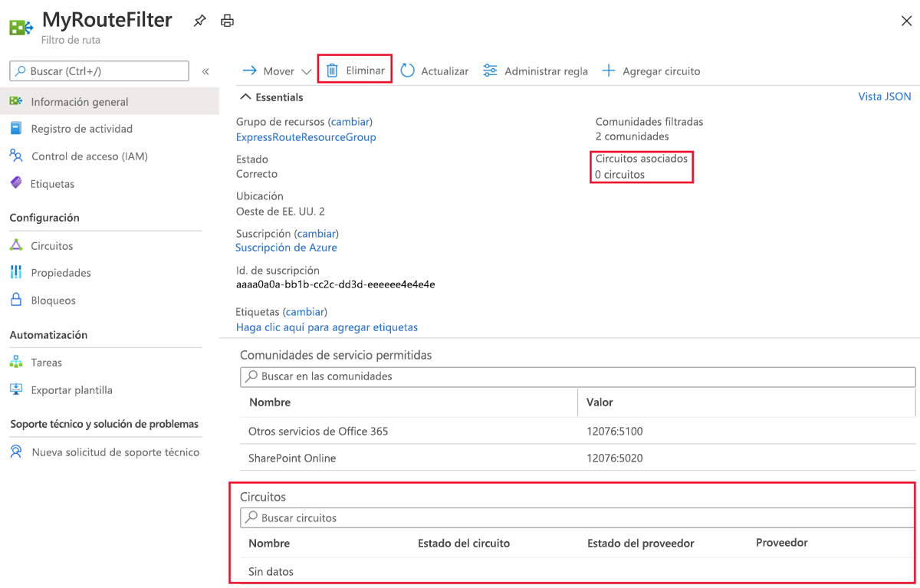Open Bloqueos in the sidebar

coord(53,301)
